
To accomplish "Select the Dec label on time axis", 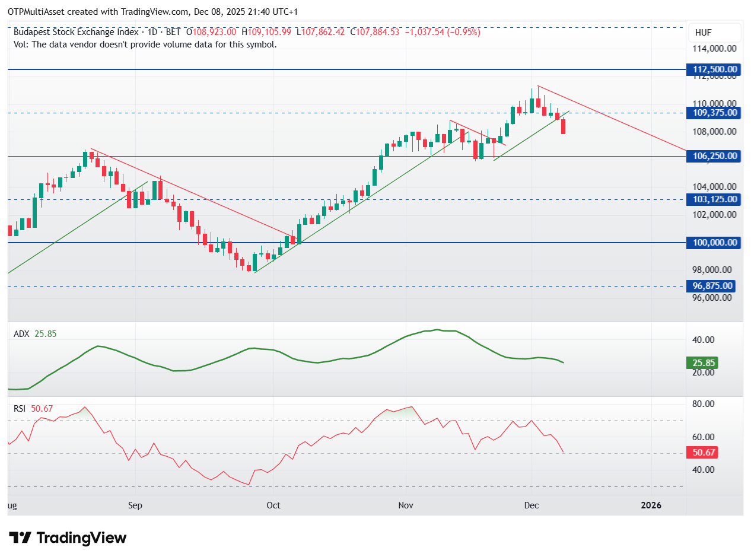I will pos(532,505).
